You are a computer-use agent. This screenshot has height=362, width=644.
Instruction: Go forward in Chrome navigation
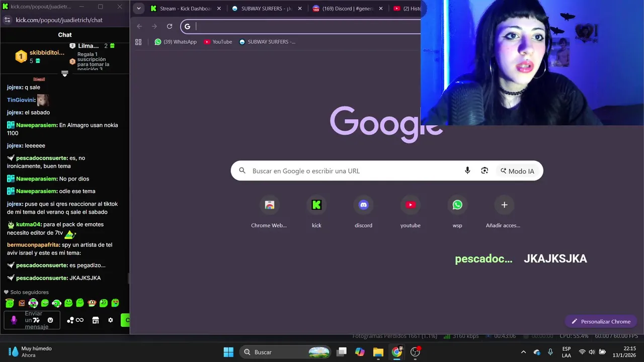(x=154, y=26)
